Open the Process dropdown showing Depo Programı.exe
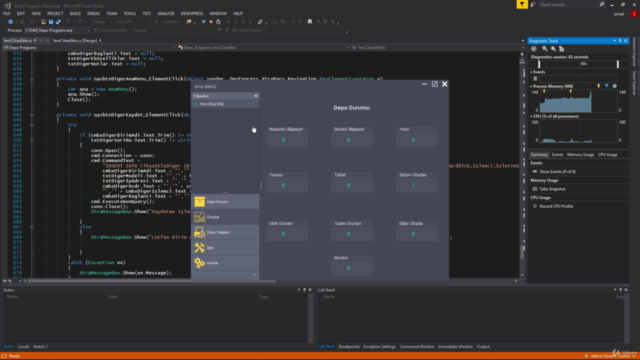The width and height of the screenshot is (640, 360). [x=57, y=30]
